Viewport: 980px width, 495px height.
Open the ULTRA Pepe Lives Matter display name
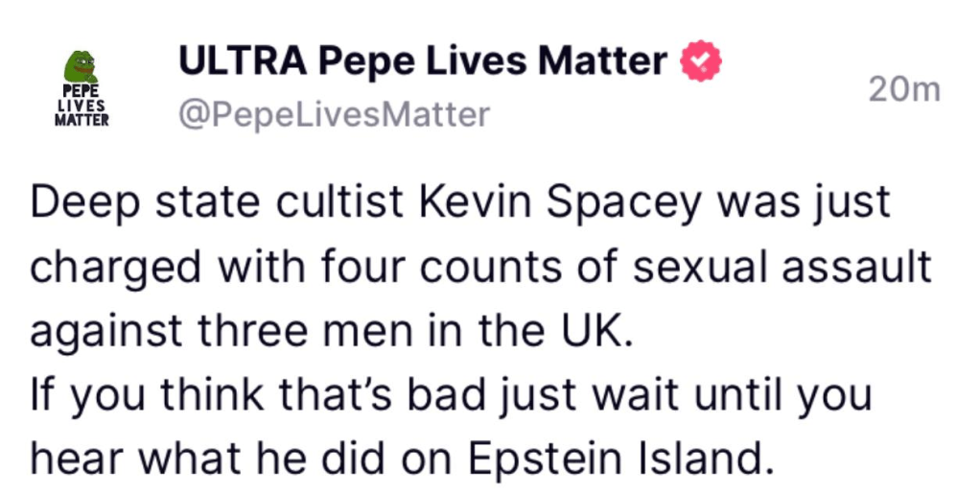(422, 62)
